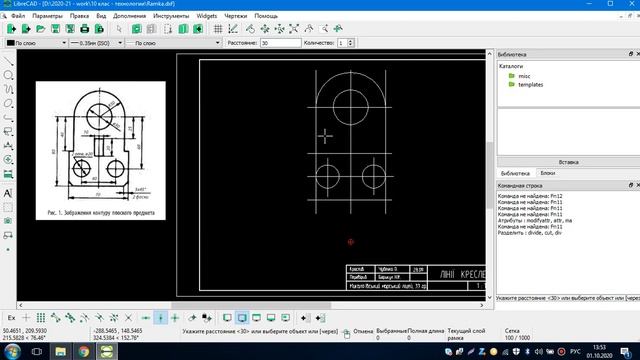Select the Insert Image camera icon
Viewport: 640px width, 360px height.
click(8, 221)
